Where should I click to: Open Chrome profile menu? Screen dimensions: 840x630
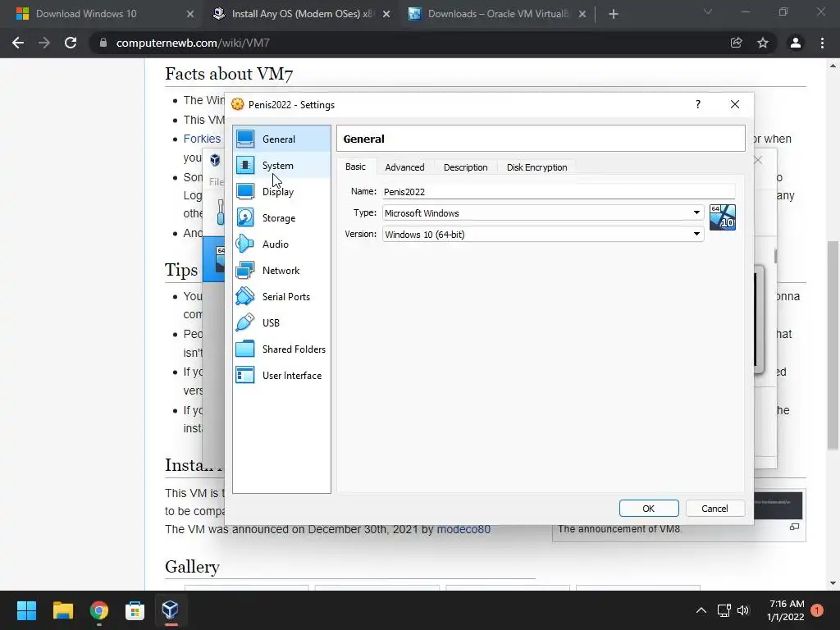(x=796, y=43)
